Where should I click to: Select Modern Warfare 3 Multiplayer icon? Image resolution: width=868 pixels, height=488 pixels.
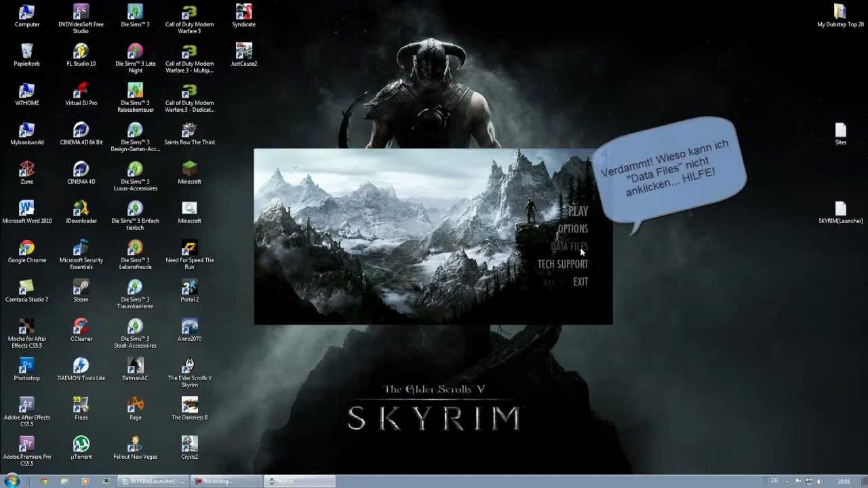(190, 58)
